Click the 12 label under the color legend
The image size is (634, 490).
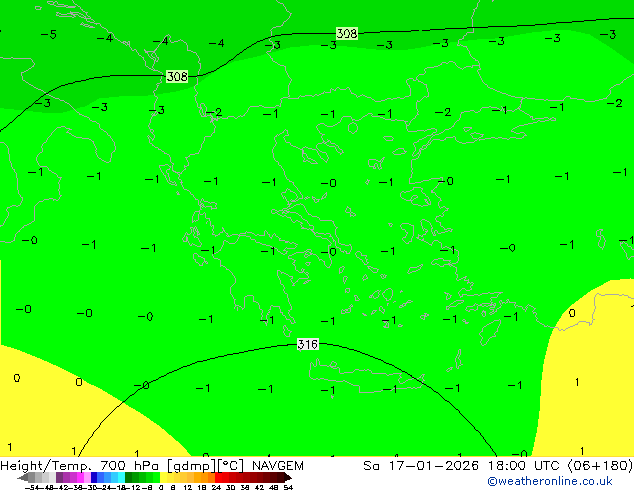[x=187, y=487]
